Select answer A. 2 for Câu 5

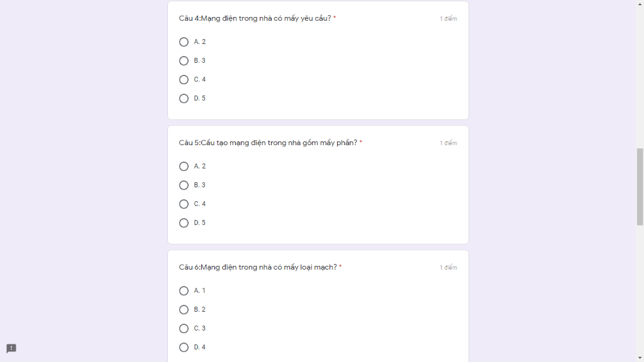(184, 167)
